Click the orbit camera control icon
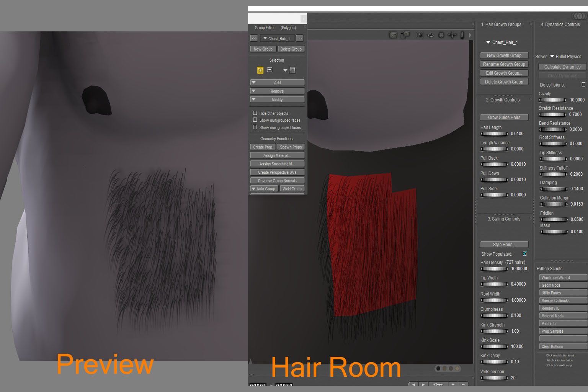Viewport: 588px width, 392px height. coord(431,35)
